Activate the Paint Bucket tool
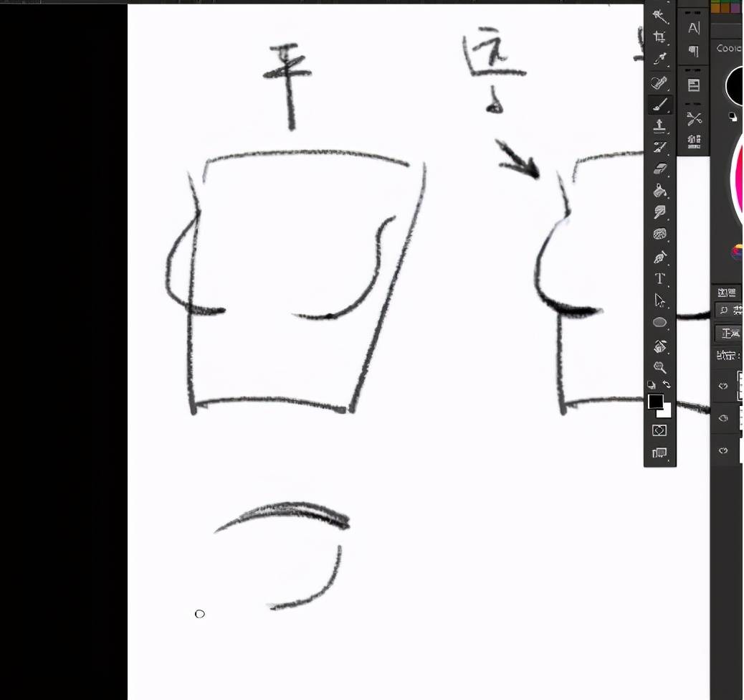Image resolution: width=744 pixels, height=700 pixels. pos(659,191)
